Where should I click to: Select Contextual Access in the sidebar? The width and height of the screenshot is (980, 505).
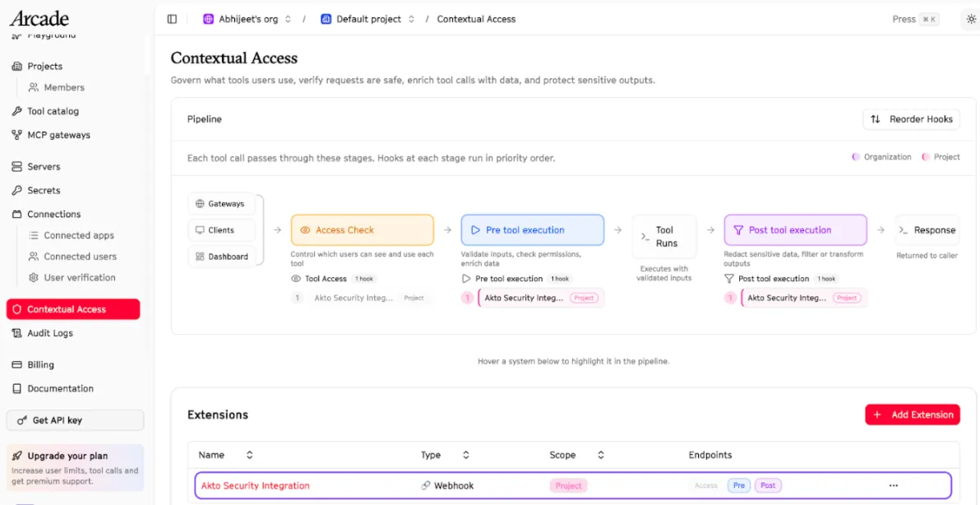[72, 309]
